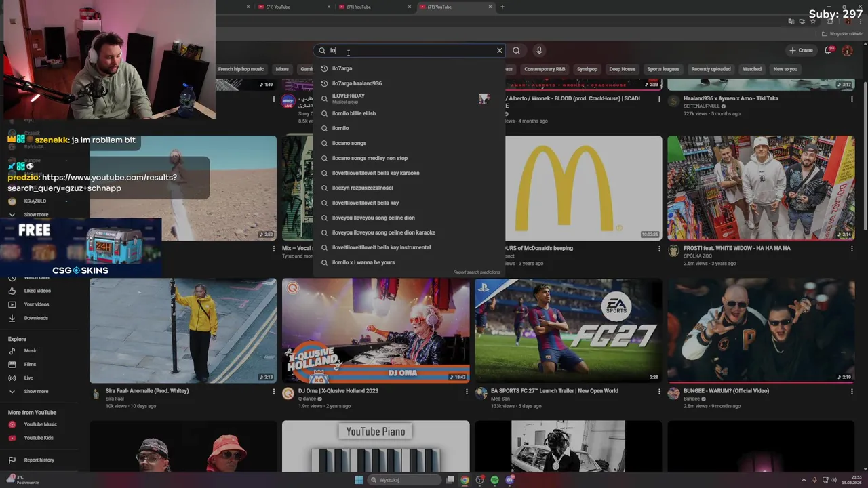Select the 'ilocano songs' suggestion
This screenshot has width=868, height=488.
pos(409,143)
